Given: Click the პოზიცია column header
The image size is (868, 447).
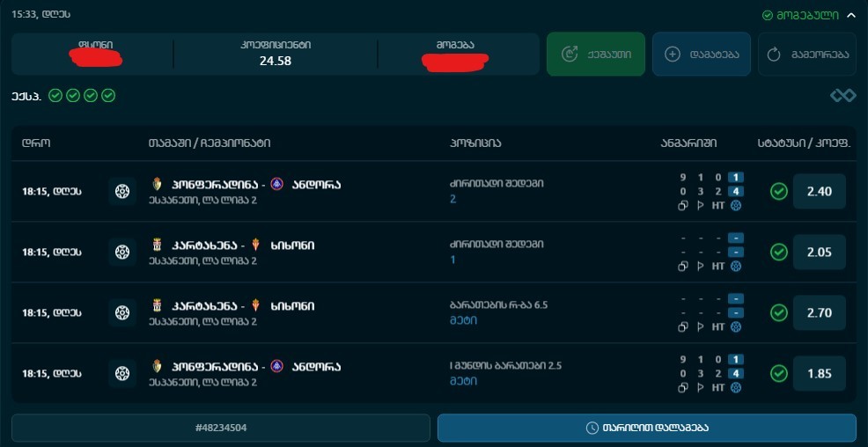Looking at the screenshot, I should (475, 143).
